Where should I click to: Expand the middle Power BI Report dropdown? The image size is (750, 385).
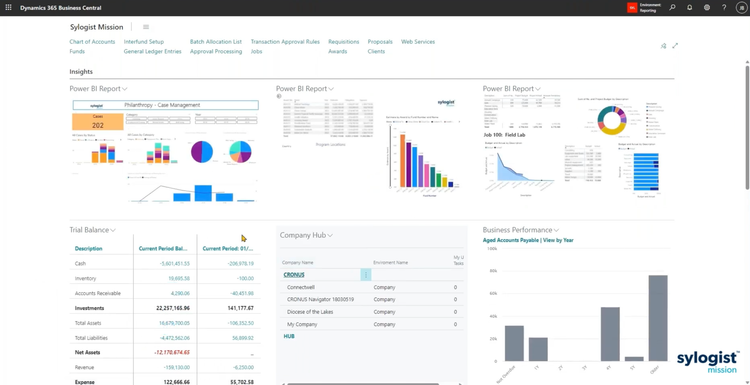pos(331,89)
